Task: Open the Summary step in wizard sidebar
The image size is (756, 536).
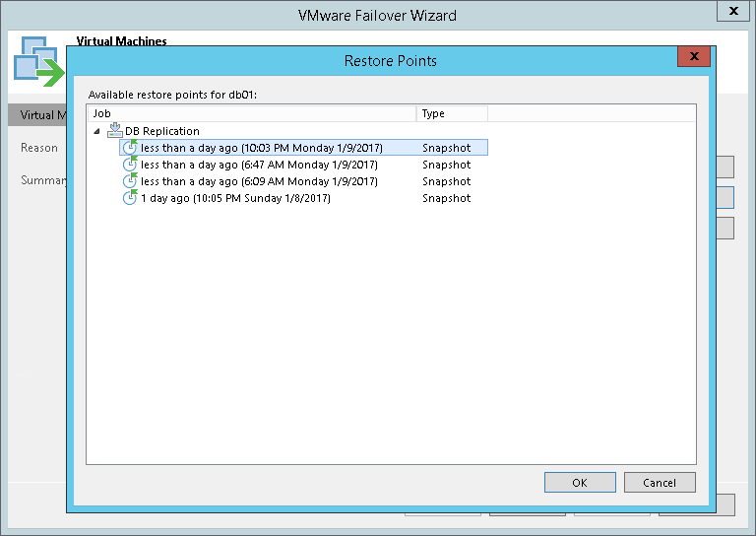Action: tap(43, 180)
